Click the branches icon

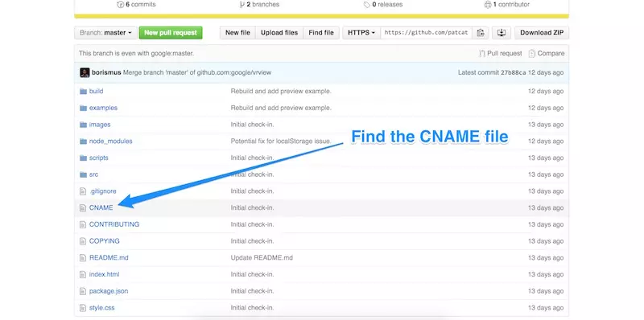click(242, 5)
